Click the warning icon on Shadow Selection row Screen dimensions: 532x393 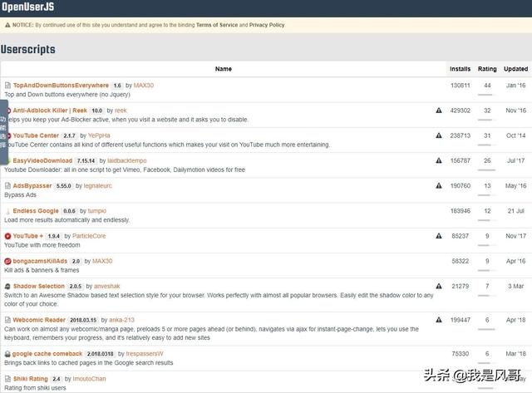[439, 286]
